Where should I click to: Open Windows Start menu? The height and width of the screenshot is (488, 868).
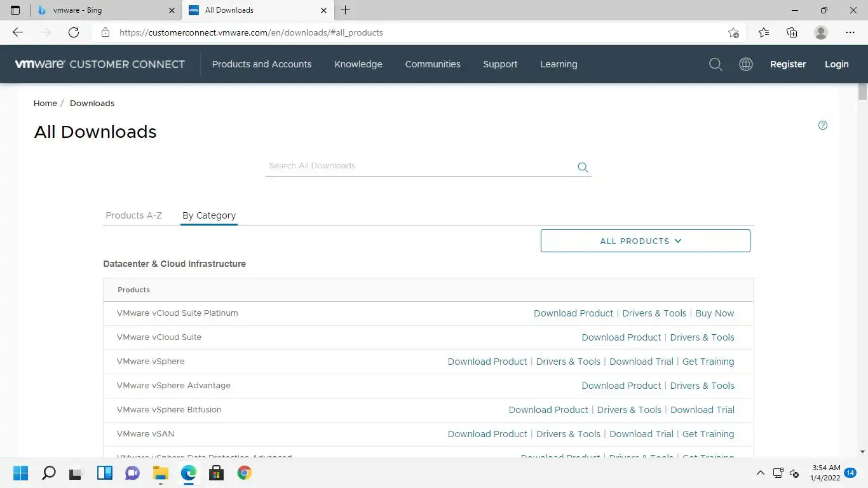pos(20,473)
